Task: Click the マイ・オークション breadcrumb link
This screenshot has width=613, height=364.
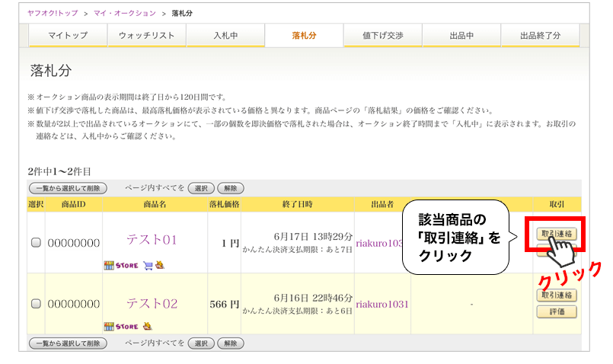Action: click(126, 13)
